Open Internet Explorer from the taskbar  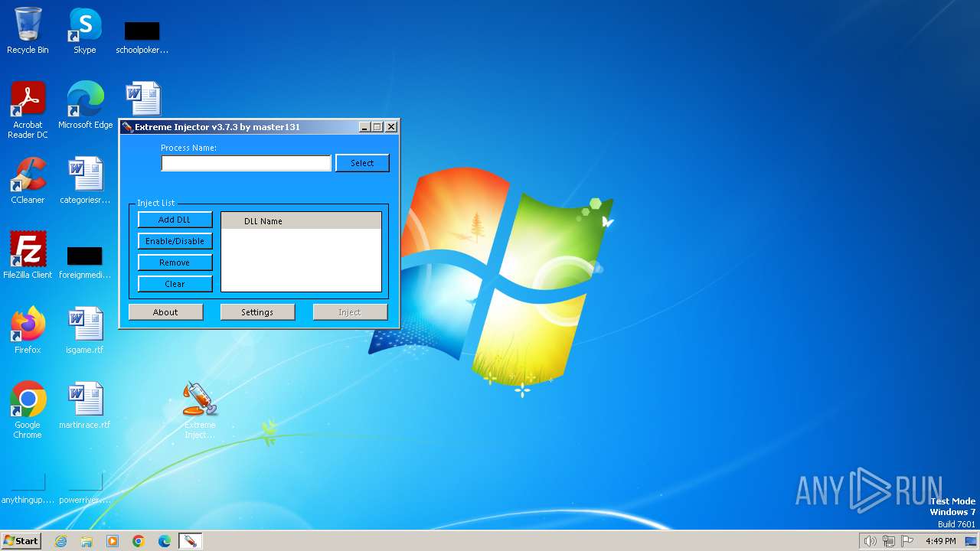[x=61, y=541]
